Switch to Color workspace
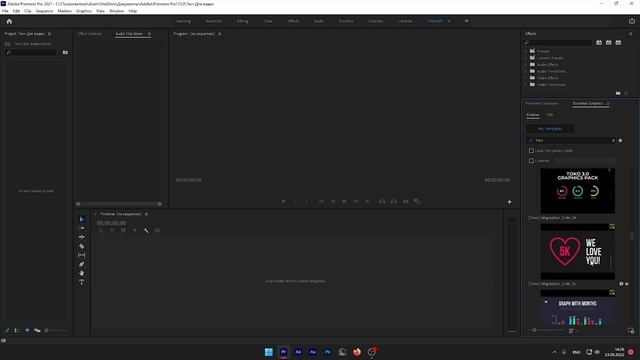 point(268,21)
